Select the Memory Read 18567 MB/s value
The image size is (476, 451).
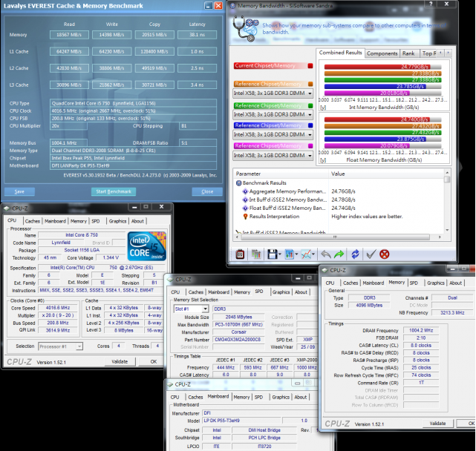tap(69, 35)
